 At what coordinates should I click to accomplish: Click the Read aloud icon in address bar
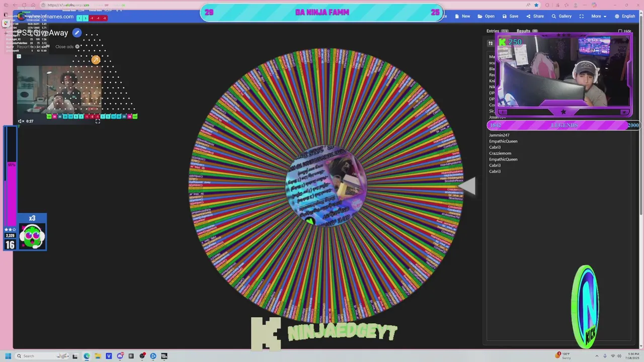point(528,5)
